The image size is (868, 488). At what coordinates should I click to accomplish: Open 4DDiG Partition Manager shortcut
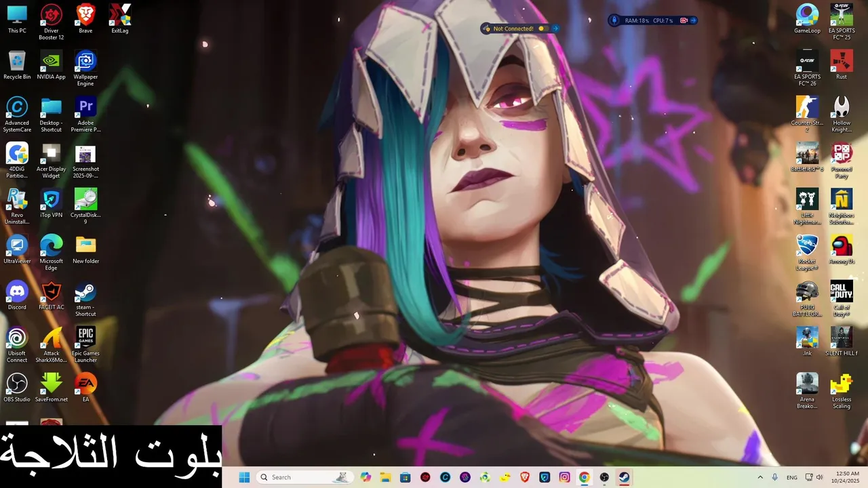point(17,161)
